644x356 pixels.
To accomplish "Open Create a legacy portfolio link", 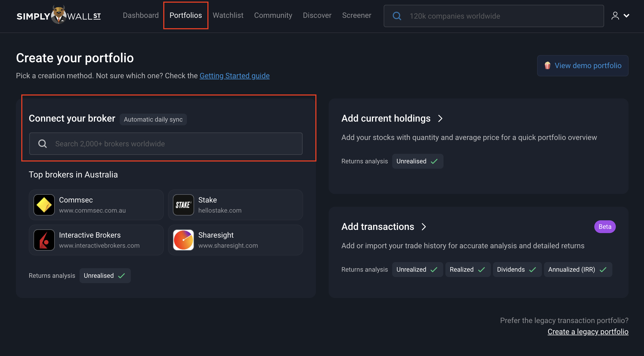I will click(588, 332).
